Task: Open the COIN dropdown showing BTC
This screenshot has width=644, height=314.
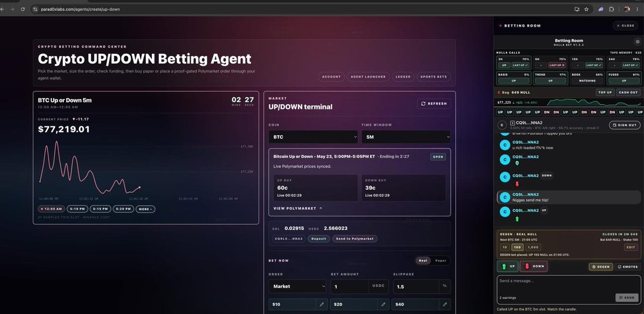Action: pos(313,137)
